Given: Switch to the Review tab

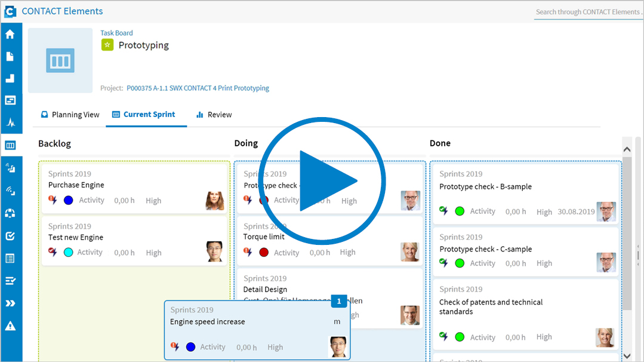Looking at the screenshot, I should pyautogui.click(x=214, y=115).
